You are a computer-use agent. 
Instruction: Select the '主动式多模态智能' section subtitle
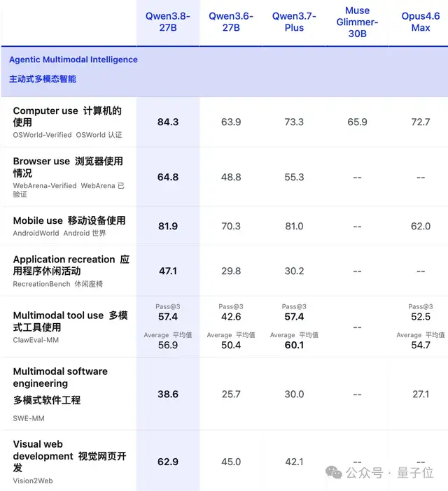click(x=43, y=79)
